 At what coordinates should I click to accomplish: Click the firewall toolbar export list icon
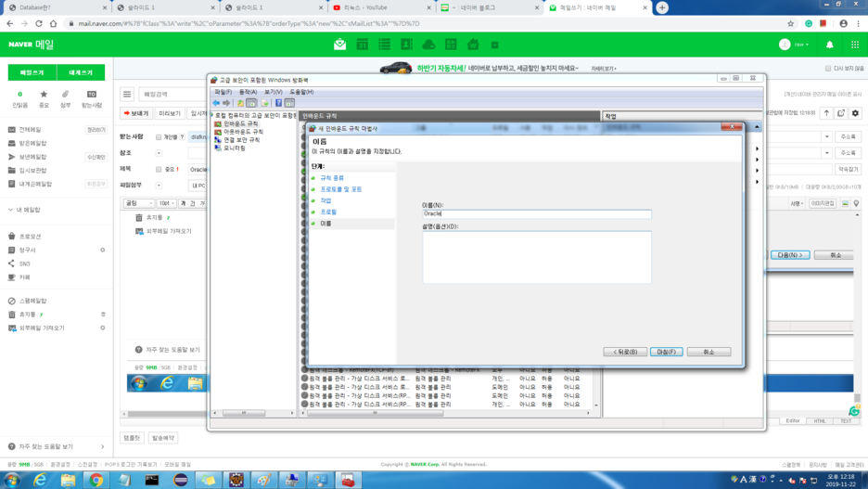pos(264,103)
